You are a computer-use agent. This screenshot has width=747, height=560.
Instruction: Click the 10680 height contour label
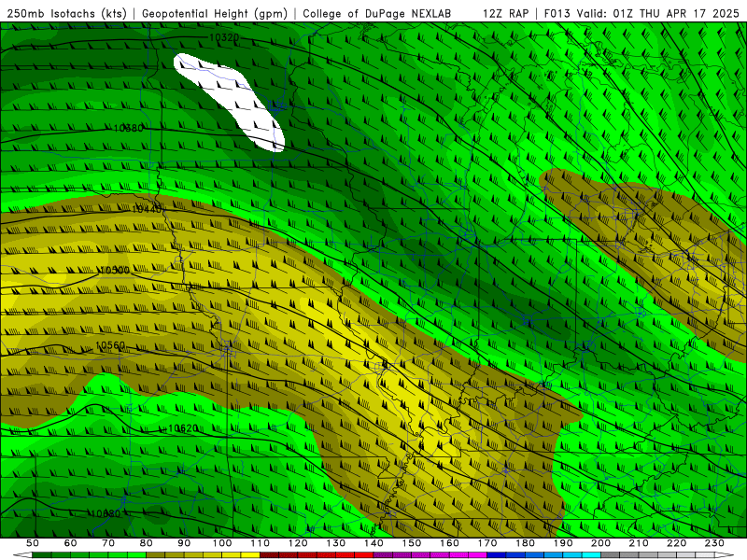(x=106, y=514)
